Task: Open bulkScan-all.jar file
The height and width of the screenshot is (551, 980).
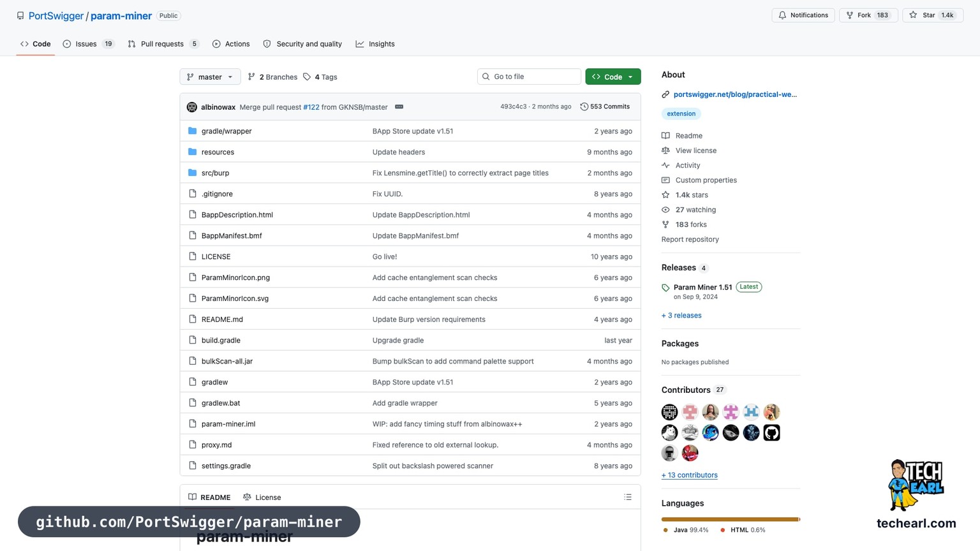Action: (x=227, y=362)
